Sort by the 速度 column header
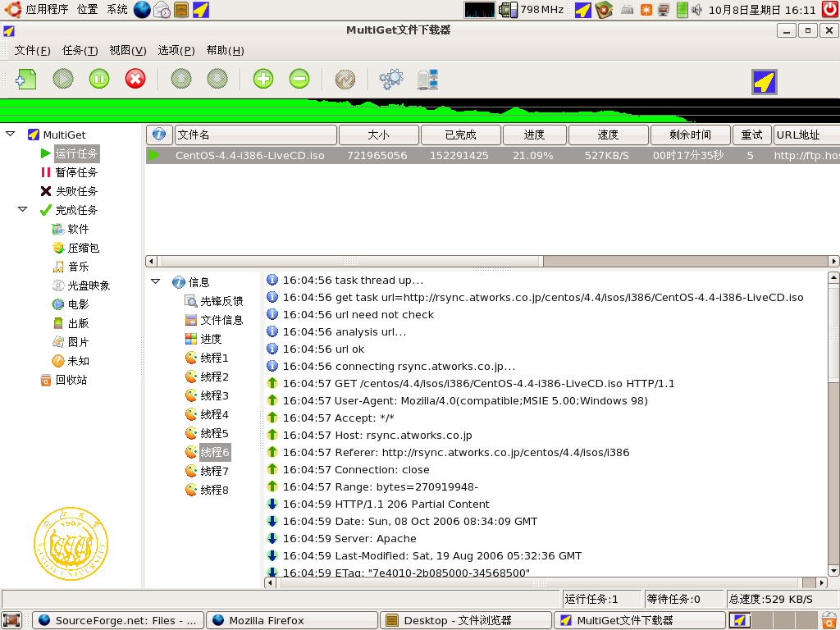 pyautogui.click(x=607, y=135)
